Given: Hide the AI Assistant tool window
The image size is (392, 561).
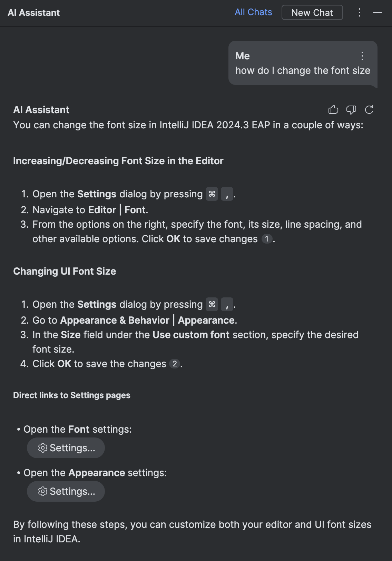Looking at the screenshot, I should click(x=378, y=12).
